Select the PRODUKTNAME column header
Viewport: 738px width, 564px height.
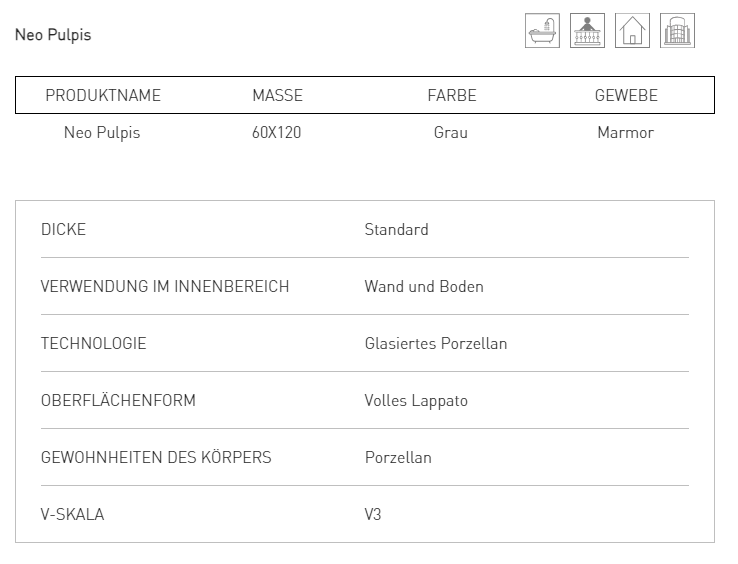(x=103, y=95)
